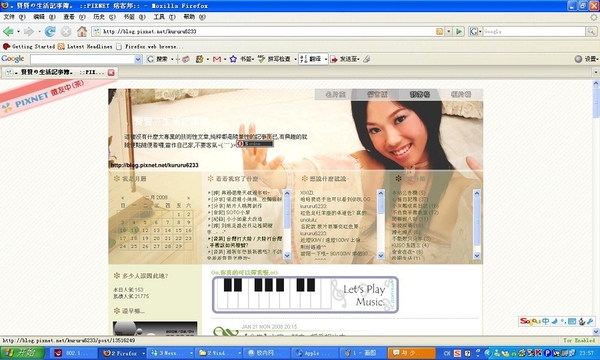Click the Stop loading icon
This screenshot has width=600, height=360.
point(66,32)
